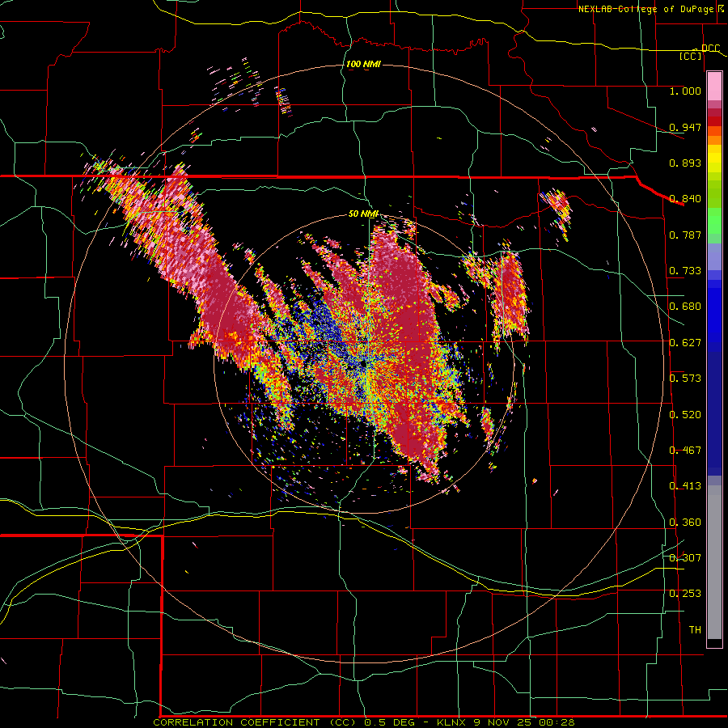This screenshot has height=728, width=728.
Task: Select the 0.893 legend value
Action: [x=685, y=163]
